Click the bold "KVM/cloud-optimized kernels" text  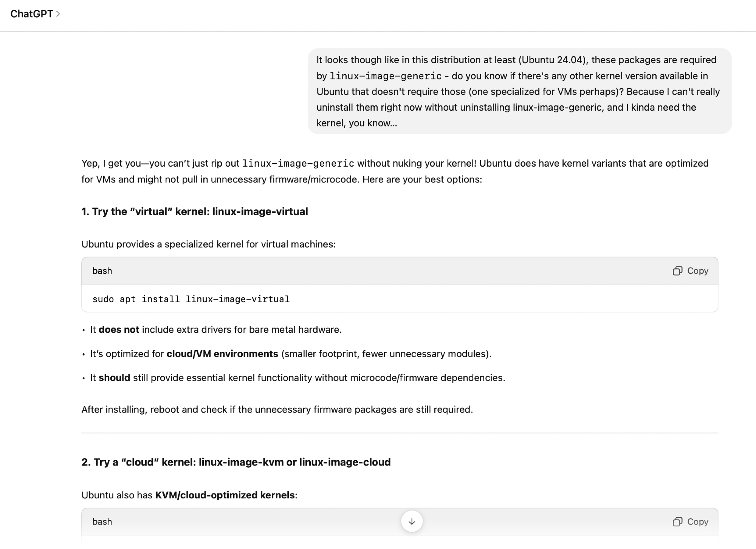[225, 495]
